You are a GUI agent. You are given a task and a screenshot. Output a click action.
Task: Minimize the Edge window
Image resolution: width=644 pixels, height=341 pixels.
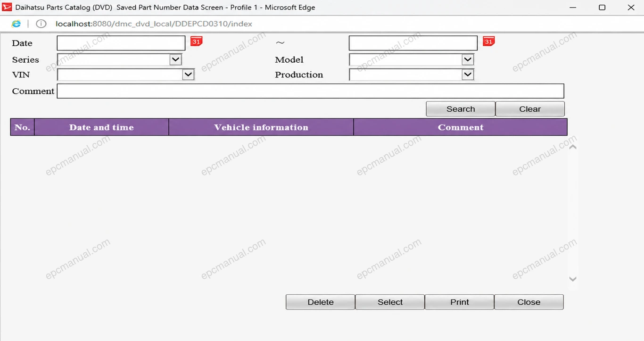(x=572, y=8)
